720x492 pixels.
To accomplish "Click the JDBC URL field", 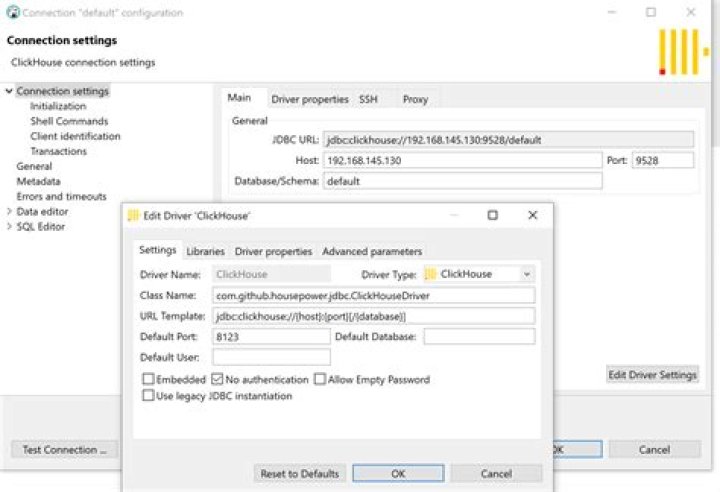I will pyautogui.click(x=508, y=140).
